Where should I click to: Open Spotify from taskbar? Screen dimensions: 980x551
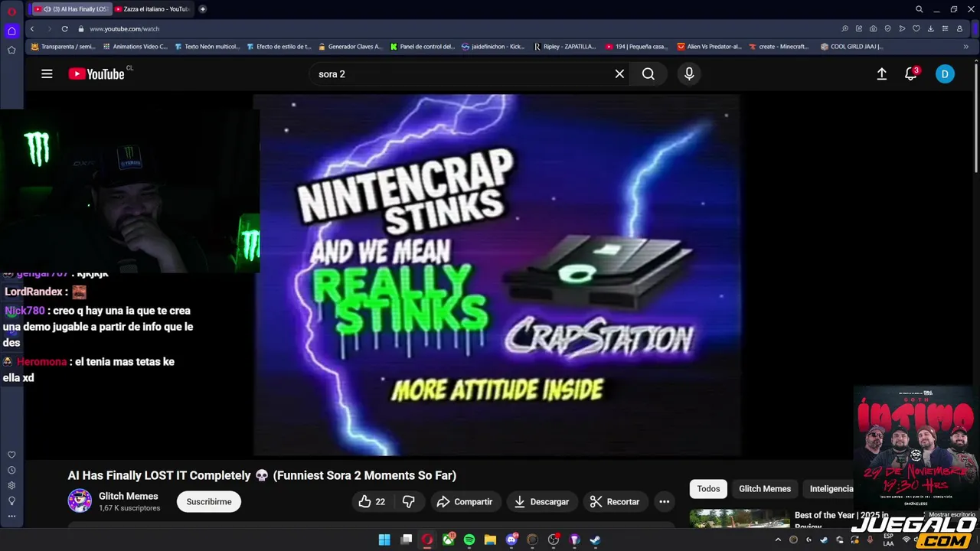469,540
